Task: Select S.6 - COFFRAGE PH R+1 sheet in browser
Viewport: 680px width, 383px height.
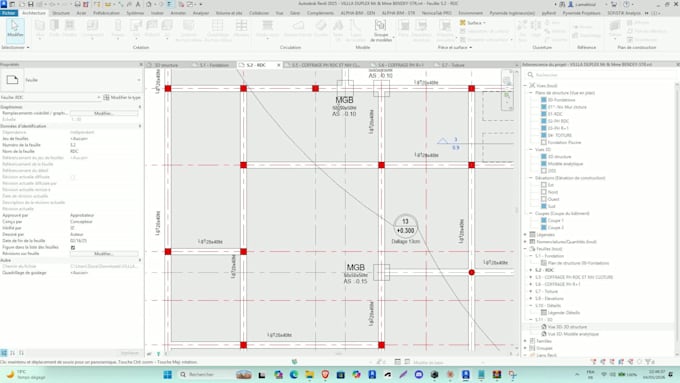Action: click(558, 284)
